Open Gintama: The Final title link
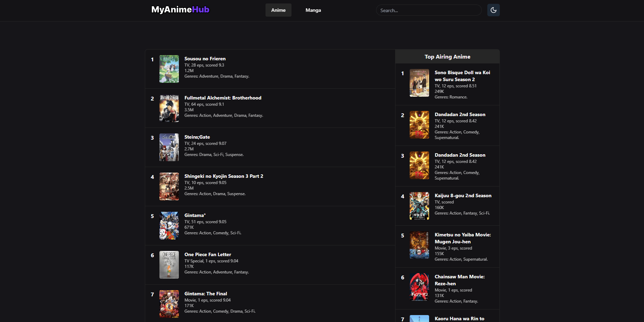Viewport: 644px width, 322px height. [206, 294]
